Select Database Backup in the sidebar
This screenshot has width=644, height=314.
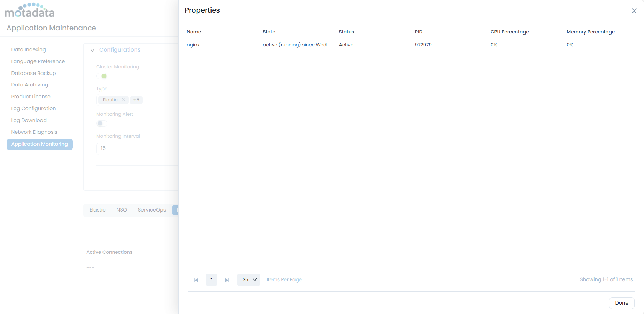coord(33,73)
